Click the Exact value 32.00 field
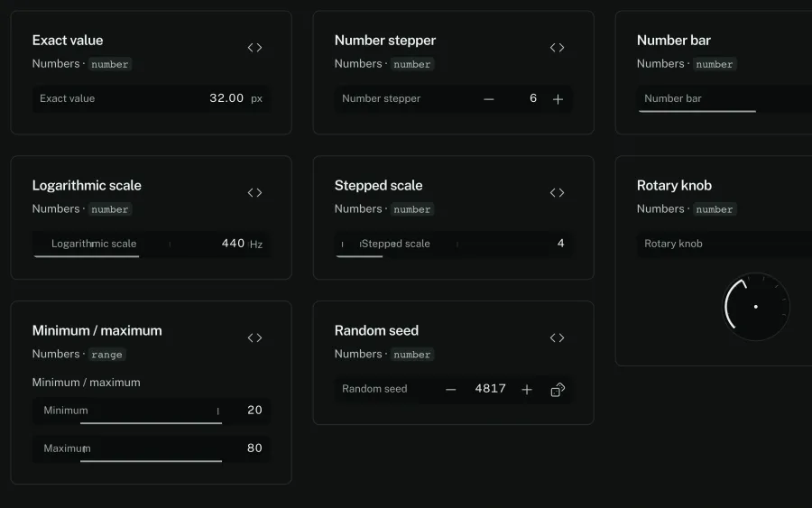The height and width of the screenshot is (508, 812). tap(151, 98)
